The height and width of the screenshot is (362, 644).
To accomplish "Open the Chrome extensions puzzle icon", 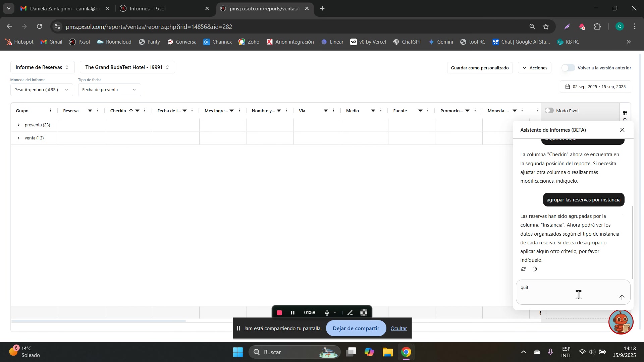I will point(598,27).
